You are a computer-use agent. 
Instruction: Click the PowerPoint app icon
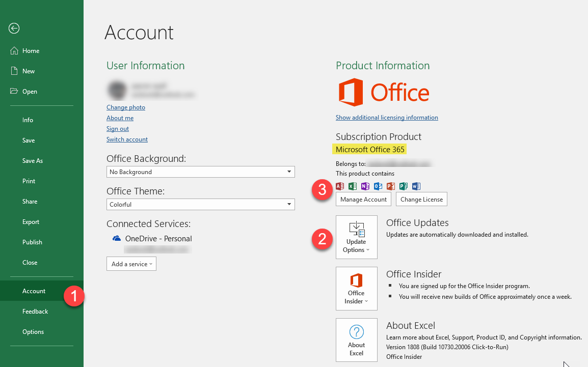pos(391,186)
